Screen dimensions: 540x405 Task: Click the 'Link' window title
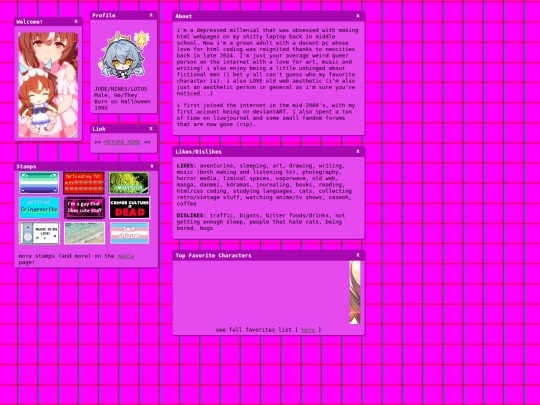click(99, 129)
